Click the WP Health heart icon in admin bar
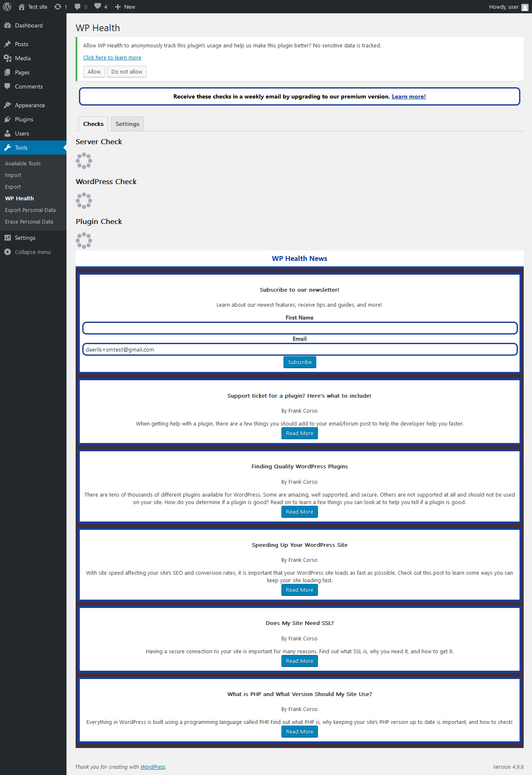Screen dimensions: 532x775 click(98, 6)
